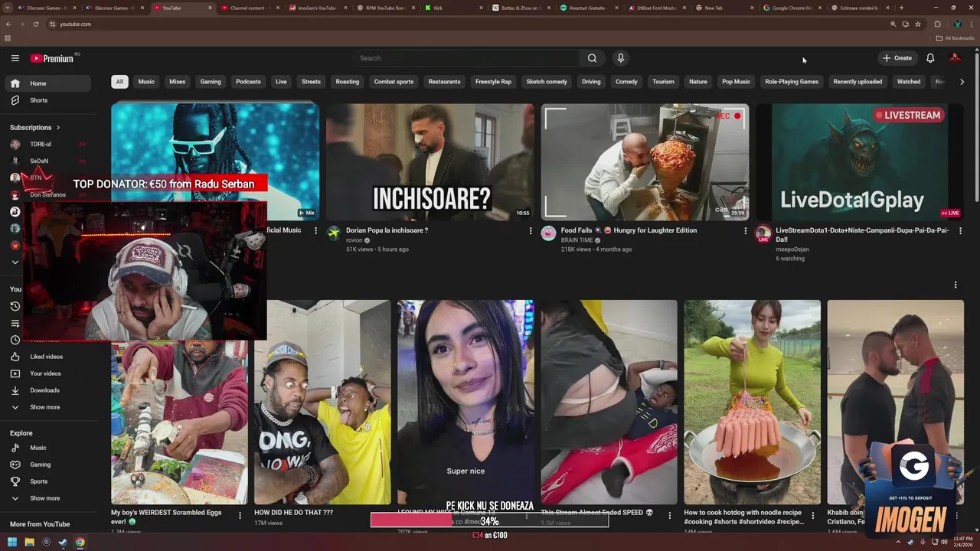Screen dimensions: 980x551
Task: Click the YouTube search field
Action: coord(467,58)
